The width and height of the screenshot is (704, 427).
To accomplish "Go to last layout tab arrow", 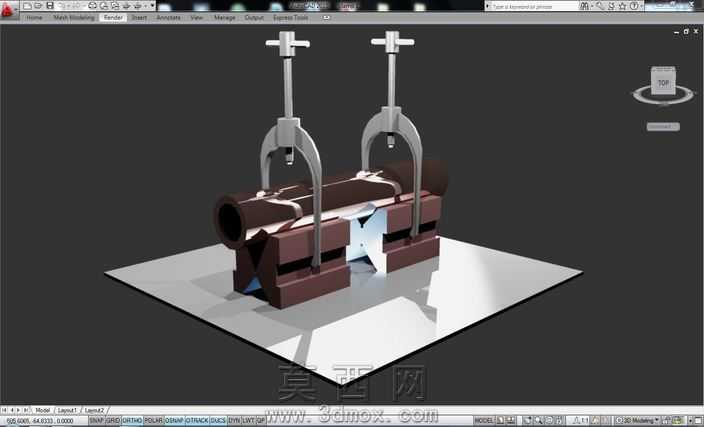I will [x=26, y=410].
